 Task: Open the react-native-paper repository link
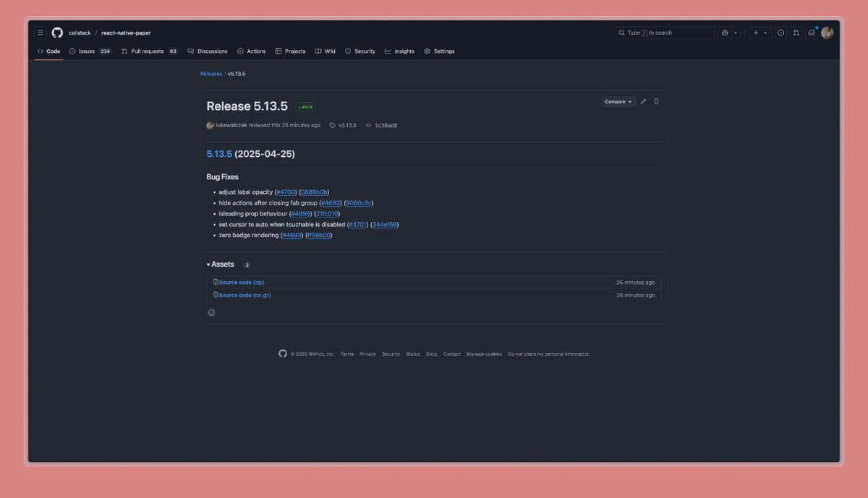(x=126, y=33)
